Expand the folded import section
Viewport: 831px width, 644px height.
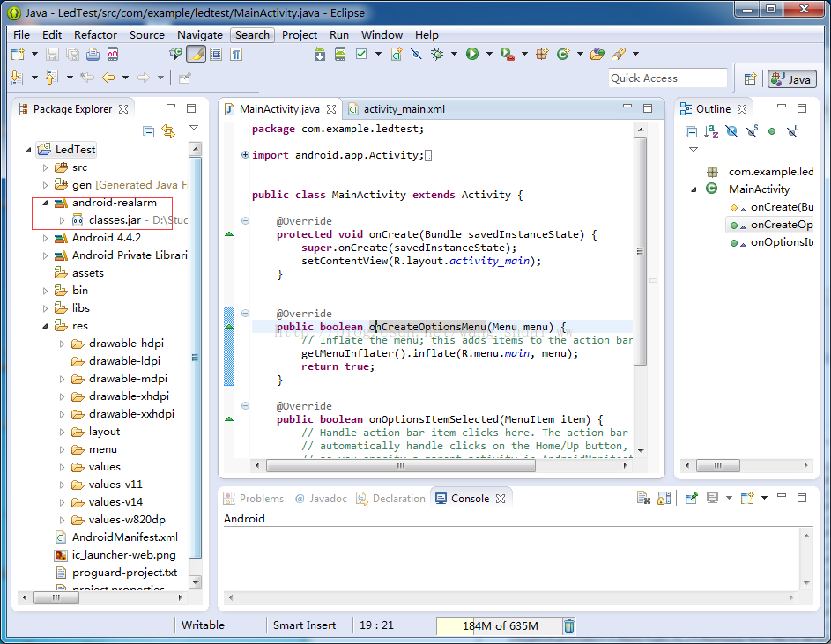[x=245, y=155]
